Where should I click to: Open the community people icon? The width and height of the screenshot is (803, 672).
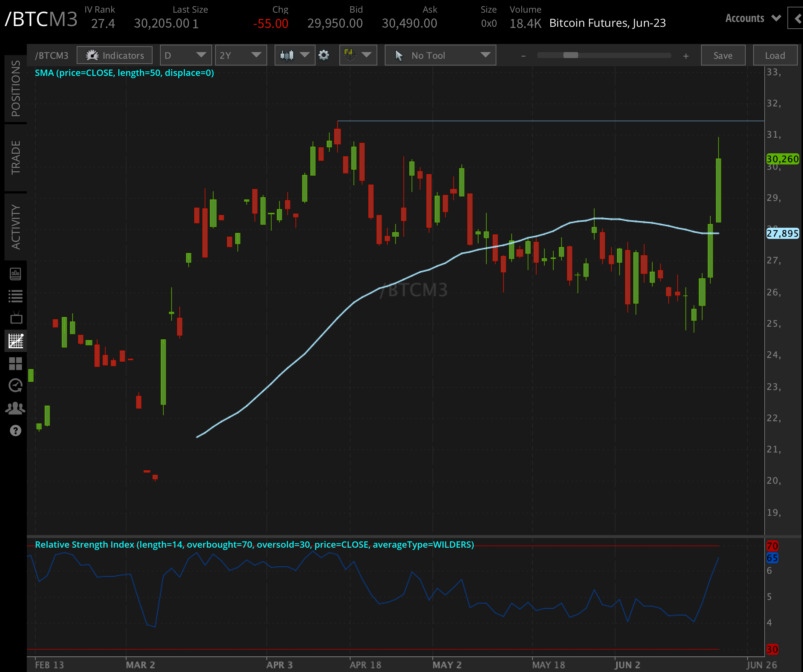coord(15,408)
